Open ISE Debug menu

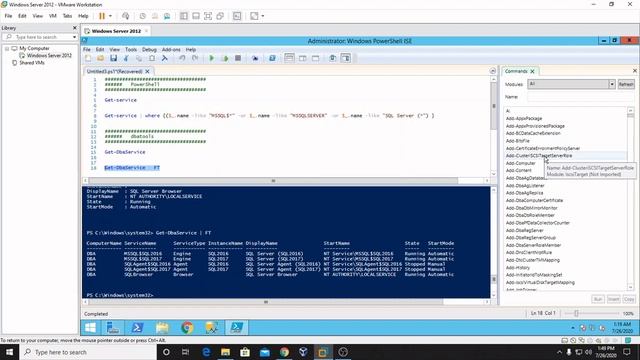coord(149,49)
